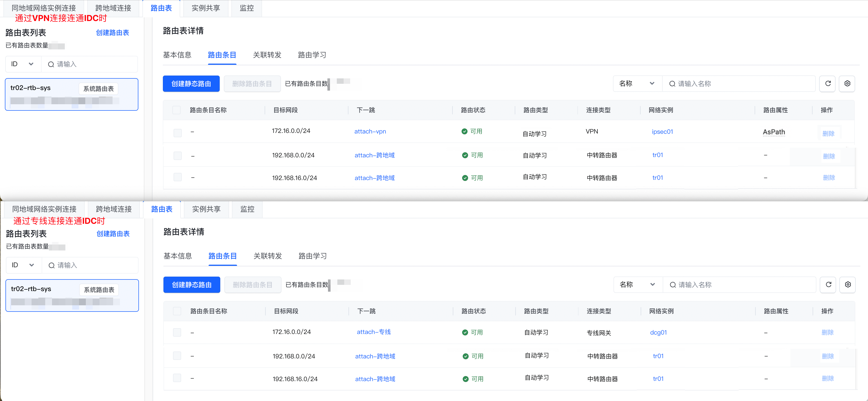The height and width of the screenshot is (401, 868).
Task: Open tr01 link in bottom 192.168.16.0/24 row
Action: [x=658, y=379]
